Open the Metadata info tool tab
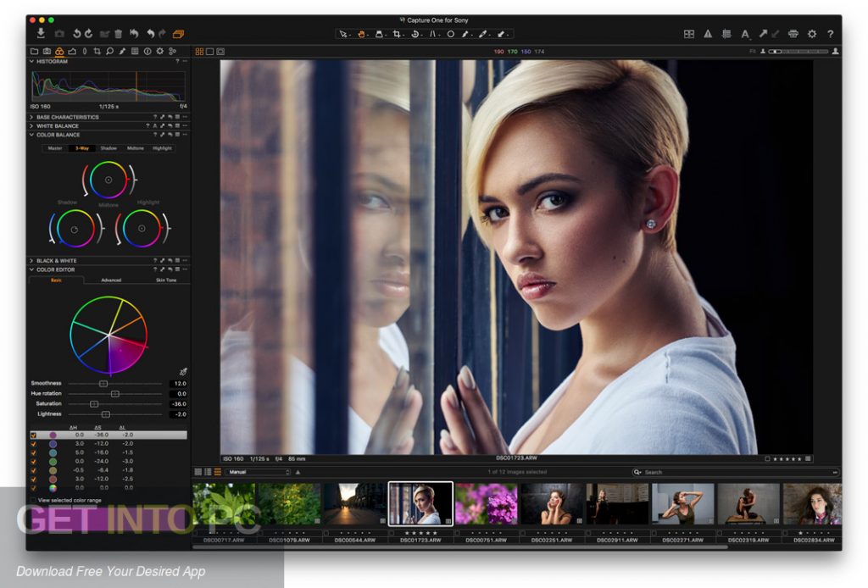 (x=147, y=52)
